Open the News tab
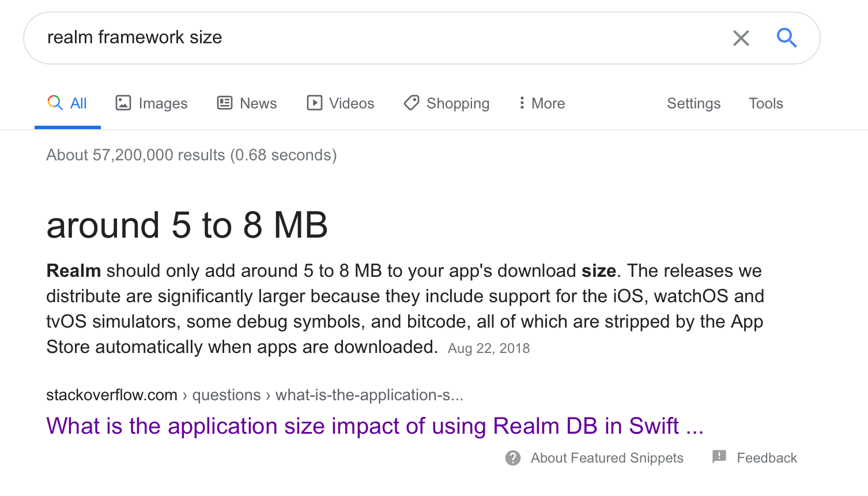 click(x=247, y=103)
